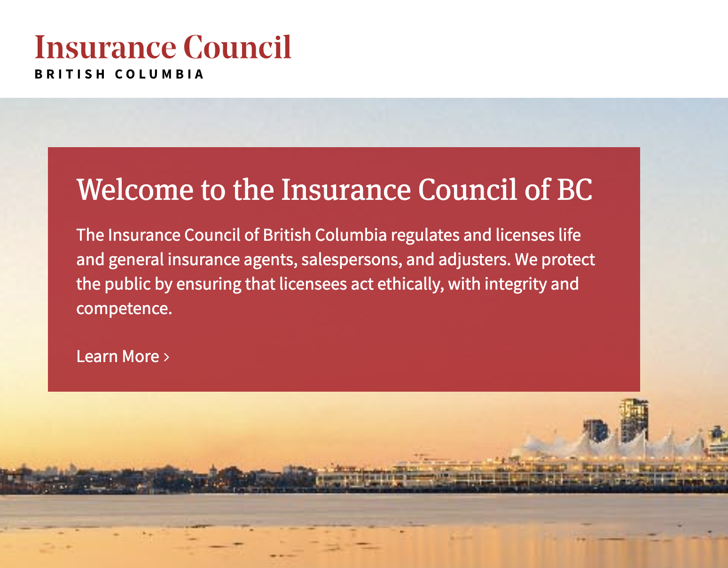Select the Welcome to the Insurance Council heading
Viewport: 728px width, 568px height.
point(334,189)
